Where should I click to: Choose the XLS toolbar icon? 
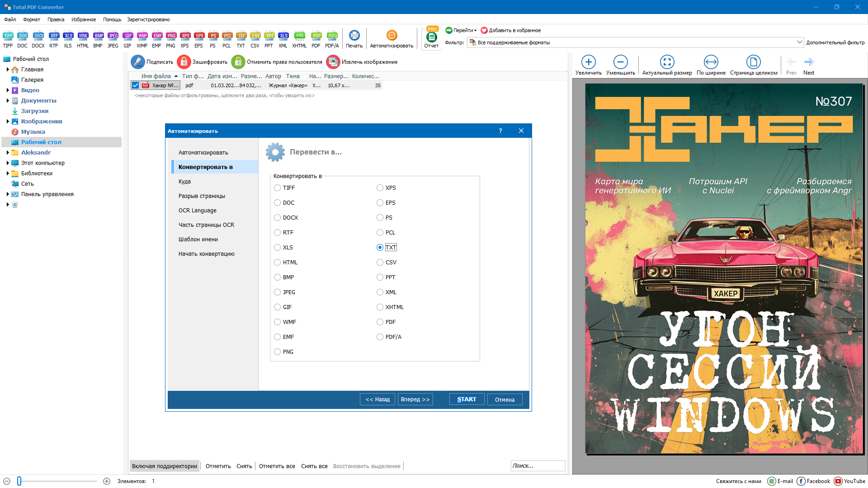[x=68, y=39]
